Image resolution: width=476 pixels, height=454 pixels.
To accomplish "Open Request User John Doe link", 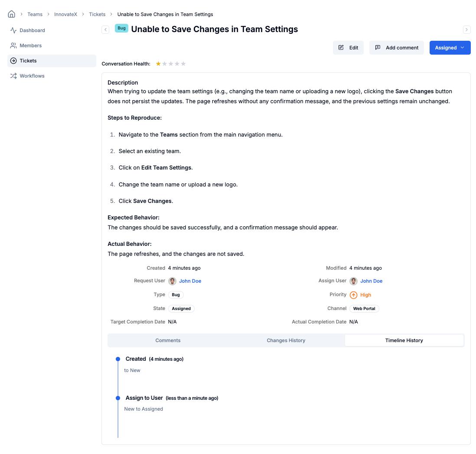I will coord(190,281).
